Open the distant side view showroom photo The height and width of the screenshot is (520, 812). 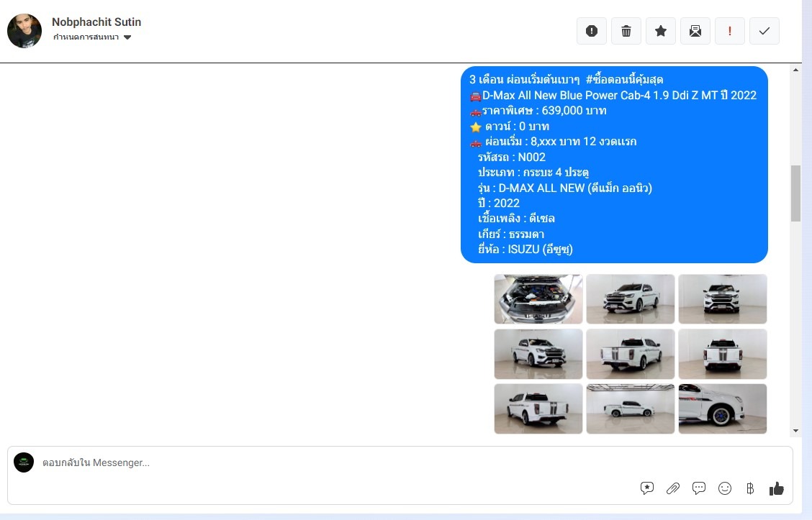coord(630,409)
